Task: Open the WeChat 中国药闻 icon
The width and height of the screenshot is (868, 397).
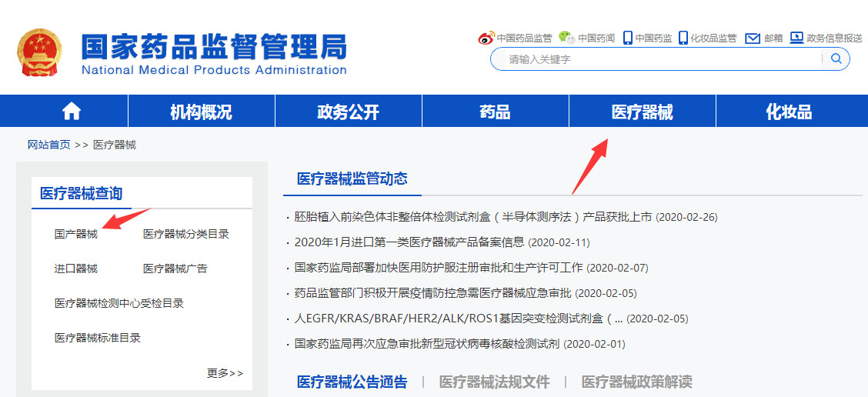Action: [566, 38]
